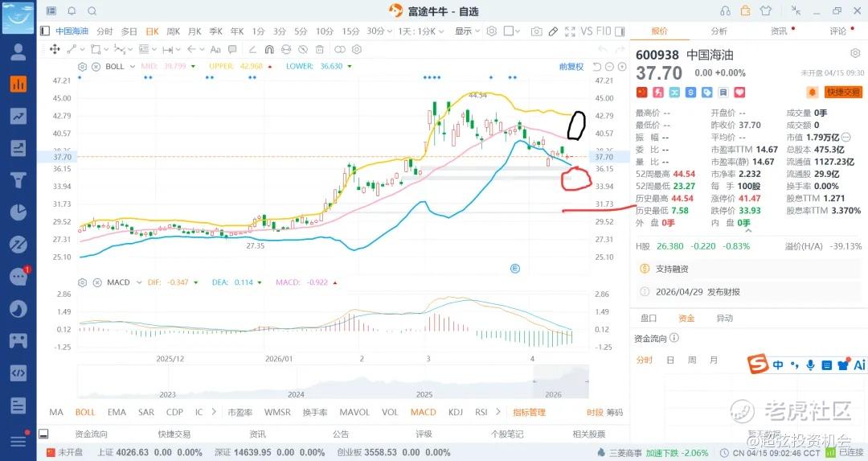The image size is (868, 461).
Task: Select the 周K weekly chart tab
Action: tap(174, 31)
